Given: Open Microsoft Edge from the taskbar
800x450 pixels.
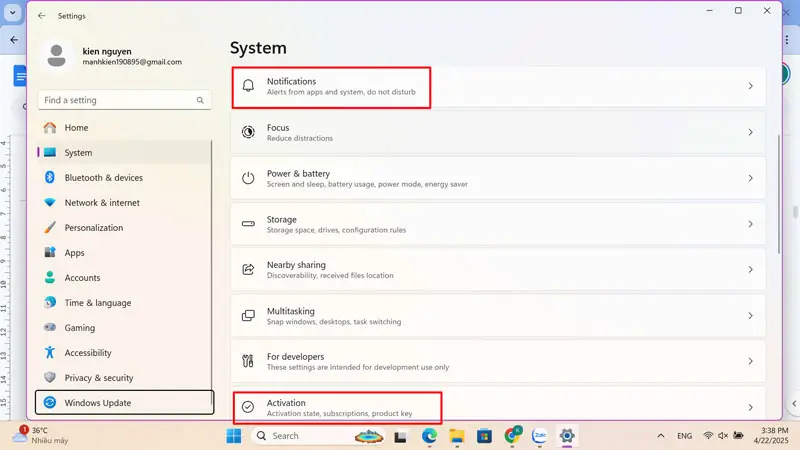Looking at the screenshot, I should coord(429,436).
